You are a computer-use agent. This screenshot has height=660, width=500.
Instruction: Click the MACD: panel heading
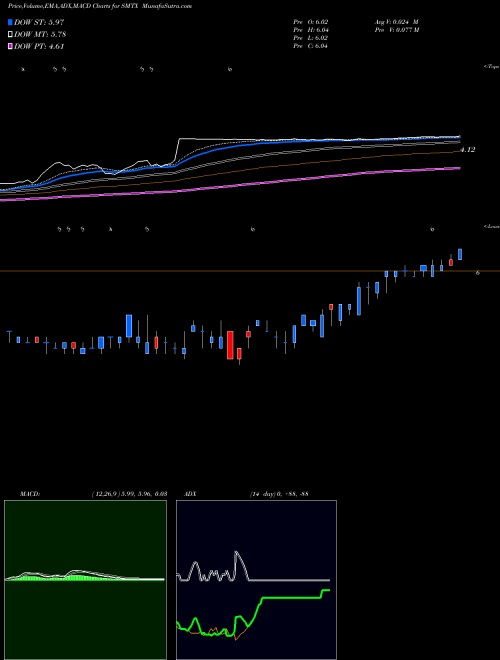click(x=30, y=494)
